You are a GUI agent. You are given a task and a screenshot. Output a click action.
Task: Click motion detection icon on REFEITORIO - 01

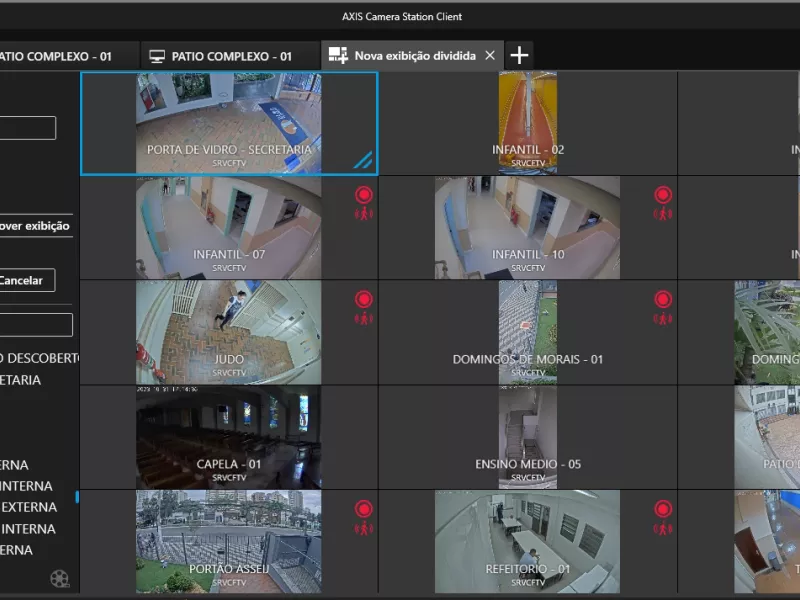[x=663, y=528]
